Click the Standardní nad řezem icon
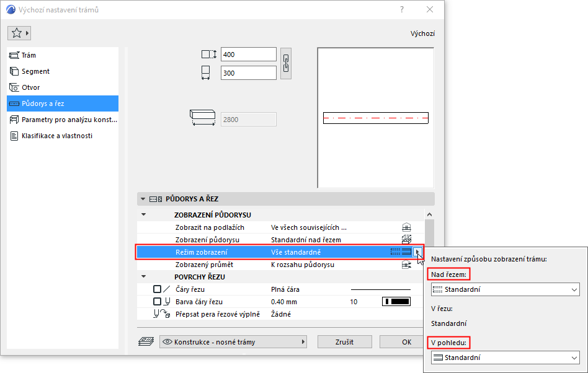588x373 pixels. pos(406,240)
